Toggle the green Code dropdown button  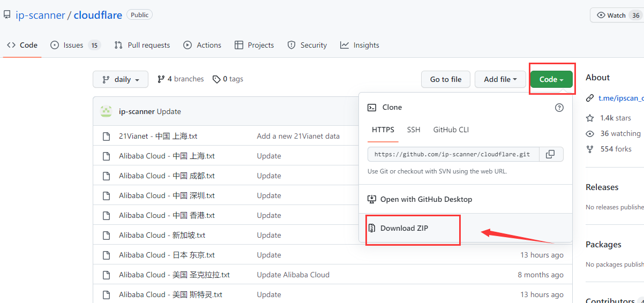click(551, 79)
